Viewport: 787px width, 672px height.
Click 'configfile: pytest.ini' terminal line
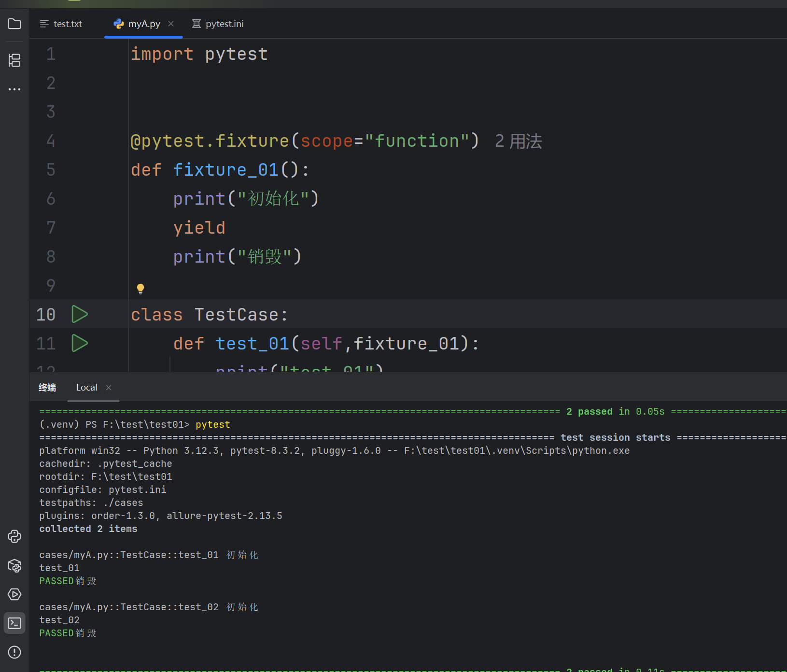click(x=103, y=490)
